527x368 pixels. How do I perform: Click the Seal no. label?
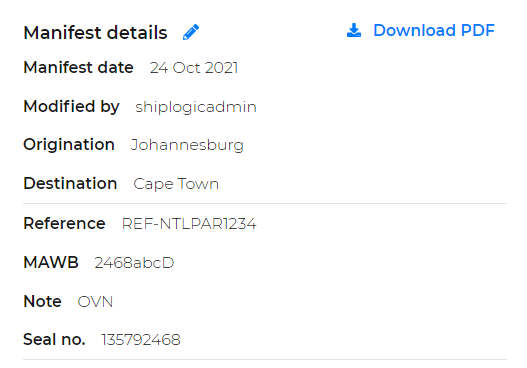click(54, 339)
